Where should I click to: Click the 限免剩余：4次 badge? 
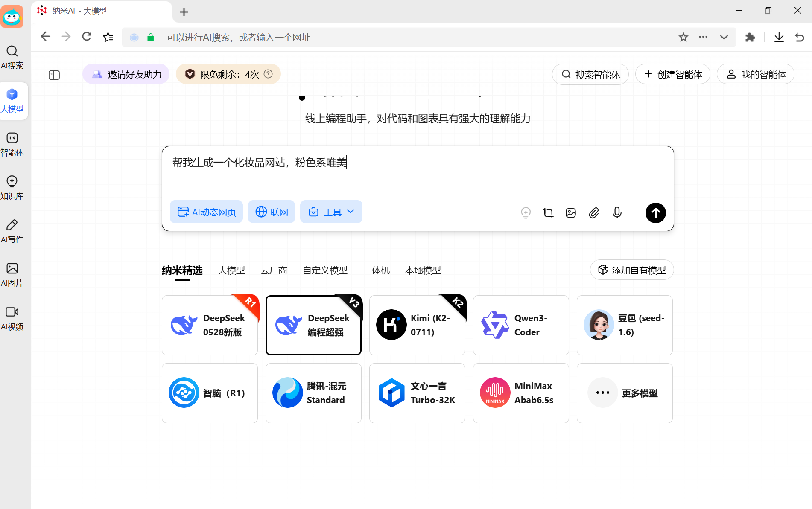click(x=228, y=74)
